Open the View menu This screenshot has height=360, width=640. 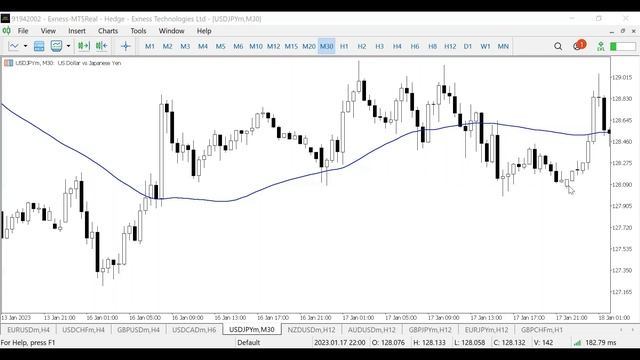(x=48, y=31)
